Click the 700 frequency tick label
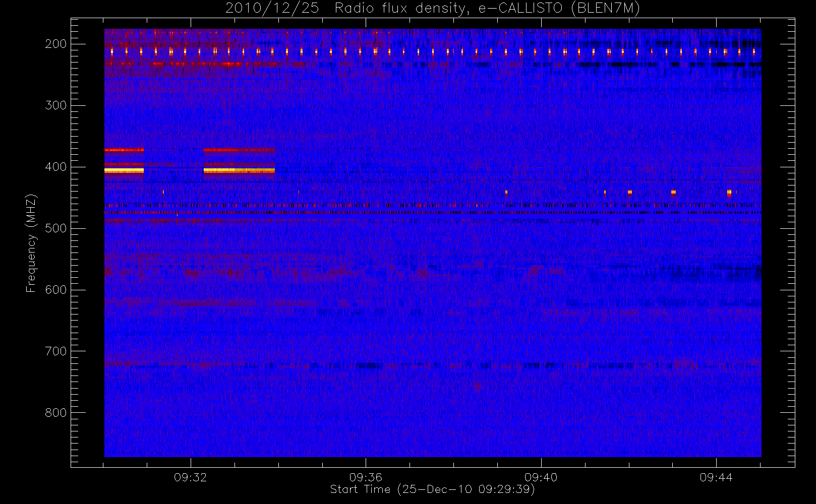The image size is (816, 504). click(x=56, y=351)
